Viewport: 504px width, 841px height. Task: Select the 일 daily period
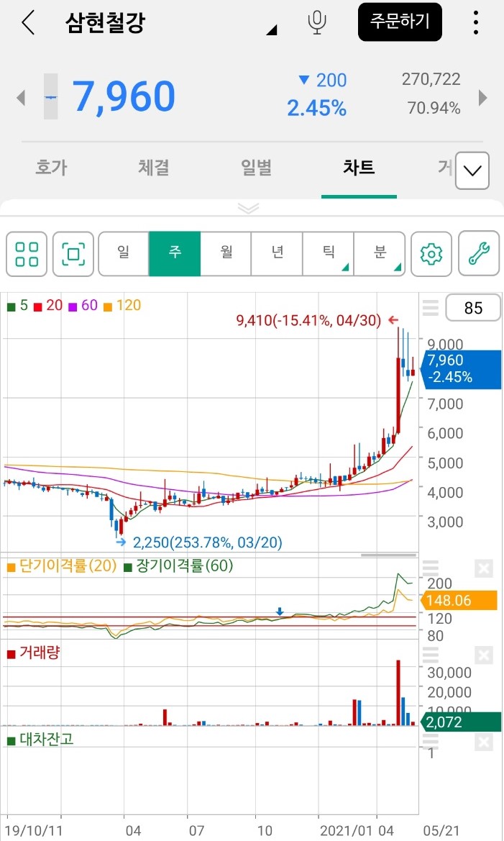[124, 254]
